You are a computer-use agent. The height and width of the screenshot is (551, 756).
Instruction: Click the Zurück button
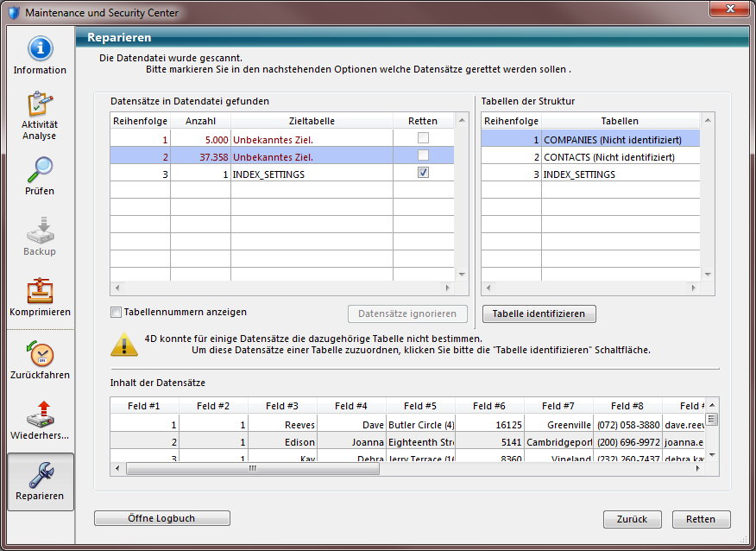(x=632, y=519)
